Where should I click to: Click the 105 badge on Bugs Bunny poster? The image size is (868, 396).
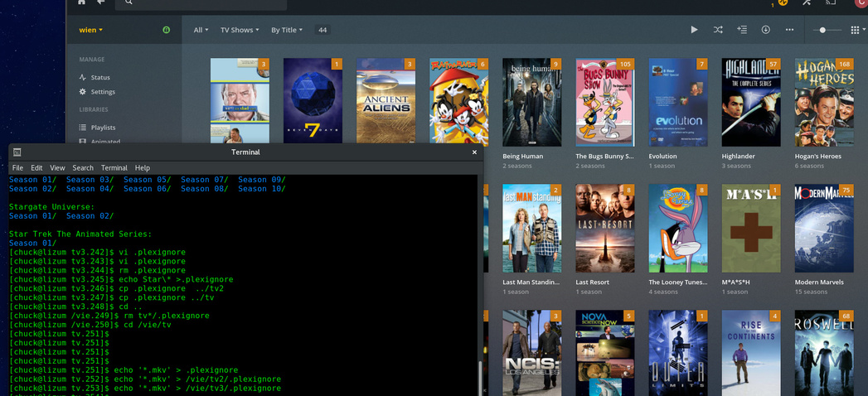click(626, 64)
